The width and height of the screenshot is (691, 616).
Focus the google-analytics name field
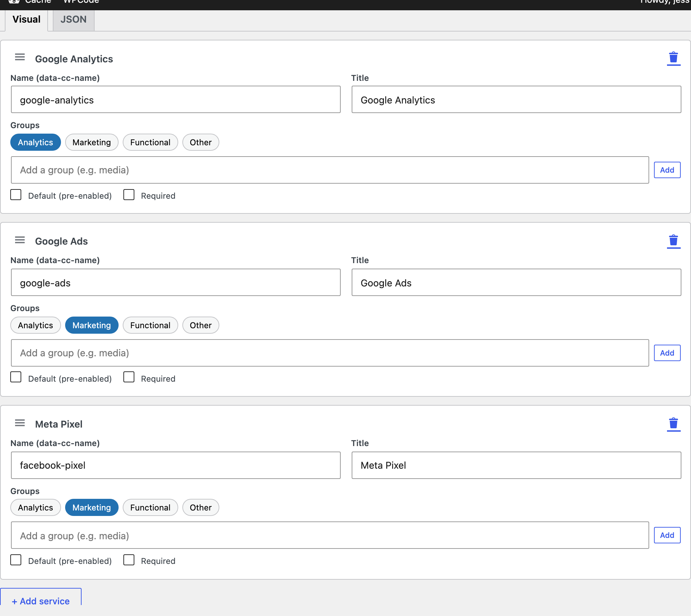pos(175,100)
